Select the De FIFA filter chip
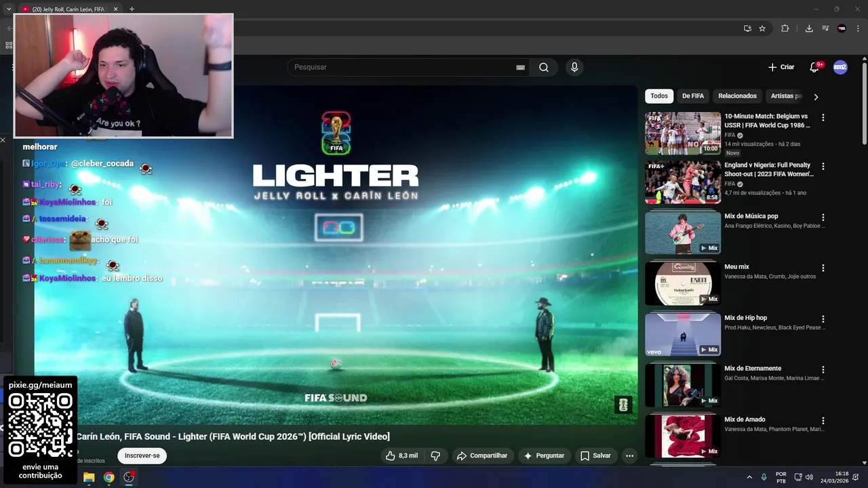Viewport: 868px width, 488px height. (693, 96)
